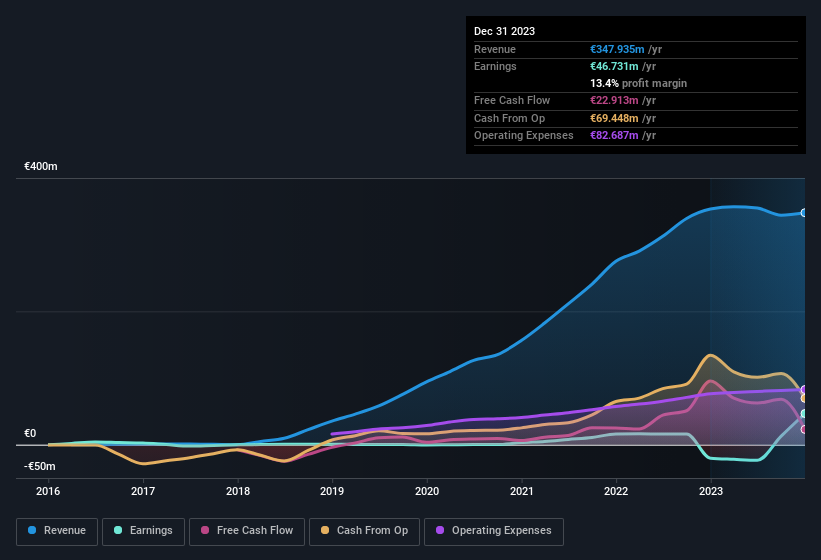Toggle the Revenue legend button
The height and width of the screenshot is (560, 821).
(57, 531)
